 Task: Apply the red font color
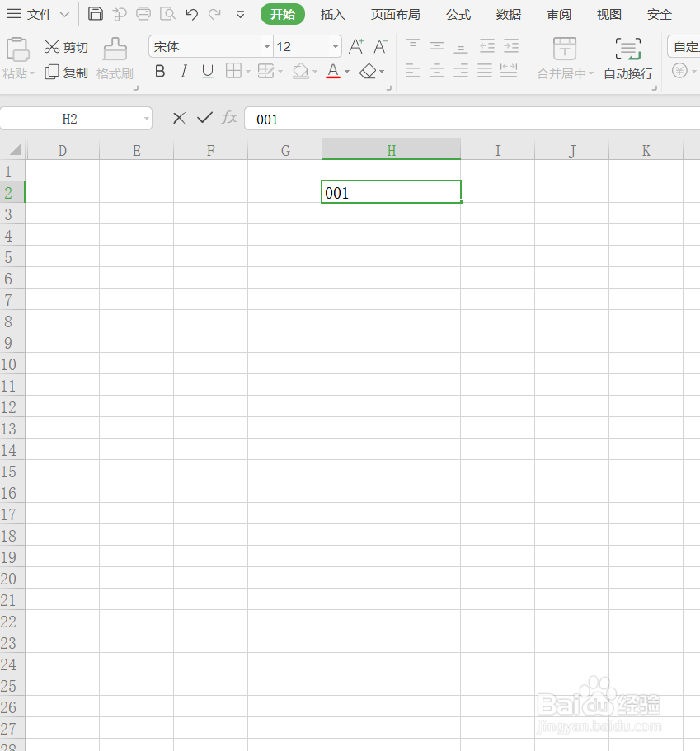[333, 72]
